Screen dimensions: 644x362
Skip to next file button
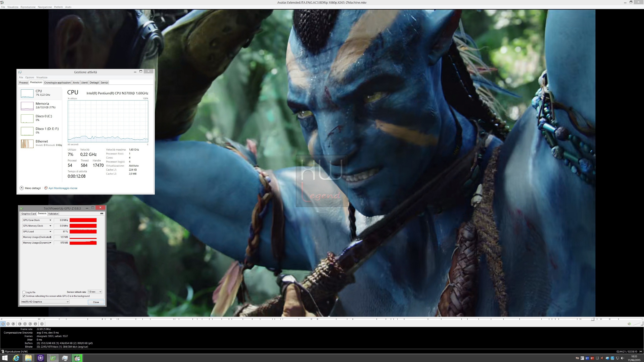click(x=35, y=324)
